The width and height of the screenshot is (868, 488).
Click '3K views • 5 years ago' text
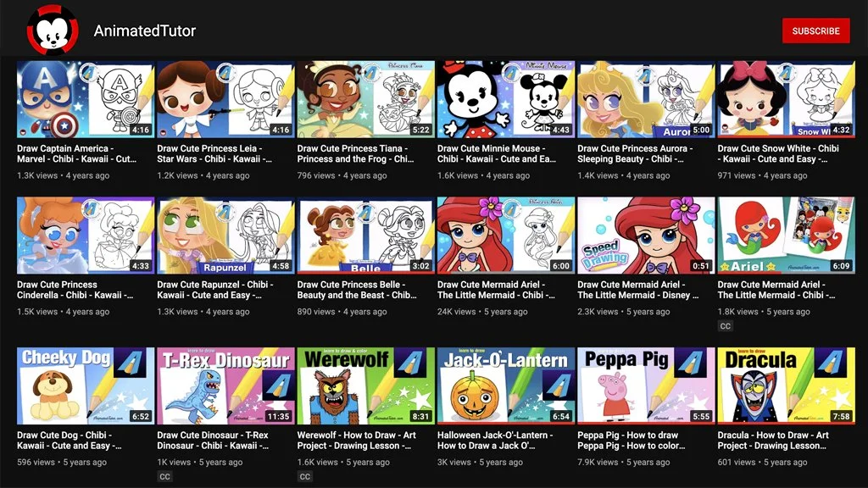[x=480, y=462]
